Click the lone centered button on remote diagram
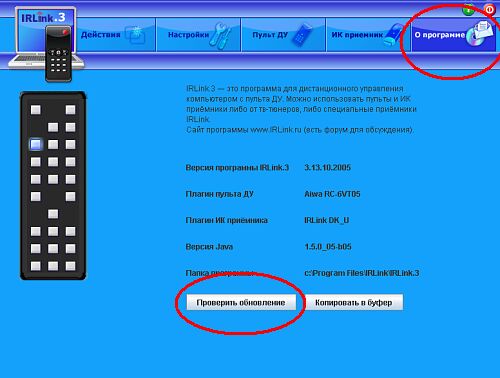 click(53, 214)
